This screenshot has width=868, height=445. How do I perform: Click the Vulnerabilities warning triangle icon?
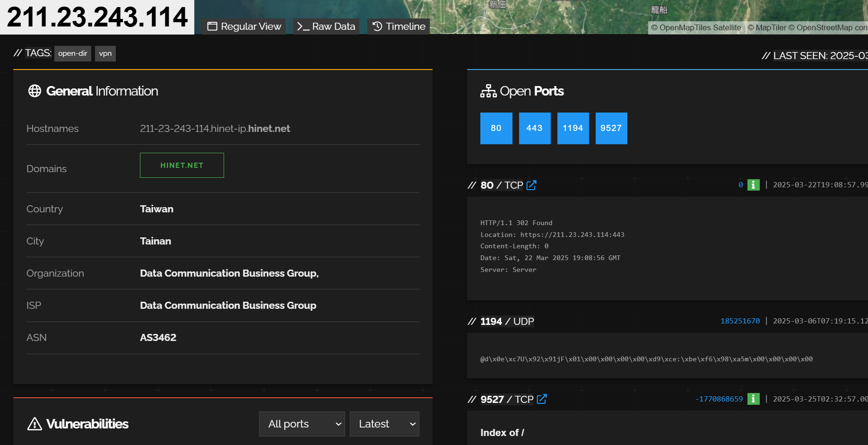(x=35, y=424)
